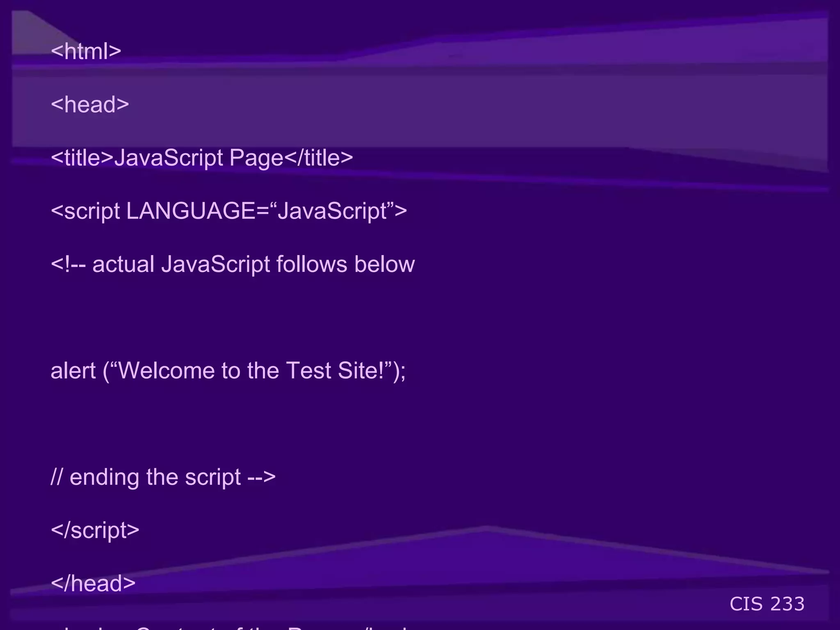Viewport: 840px width, 630px height.
Task: Click the '<!--' comment opener
Action: tap(68, 265)
